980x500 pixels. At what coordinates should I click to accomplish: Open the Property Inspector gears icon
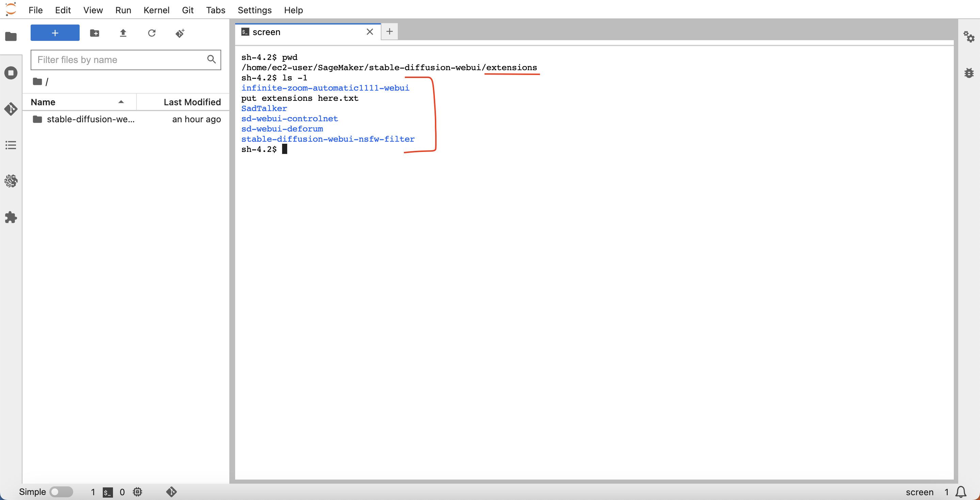tap(968, 37)
